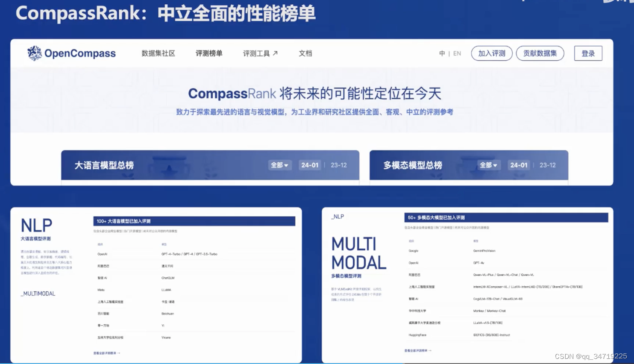This screenshot has width=634, height=364.
Task: Select the 23-12 tab on 多模态模型总榜
Action: click(548, 165)
